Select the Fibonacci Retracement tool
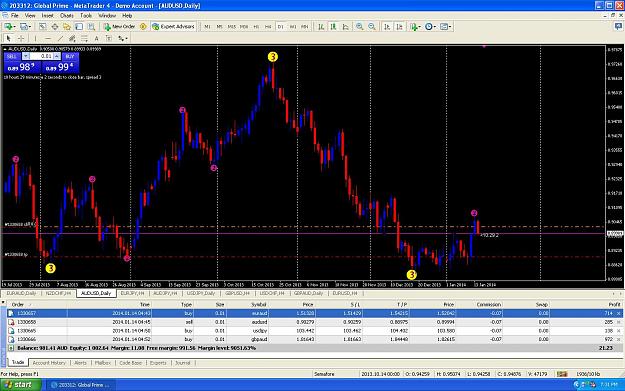Image resolution: width=625 pixels, height=391 pixels. (x=84, y=39)
